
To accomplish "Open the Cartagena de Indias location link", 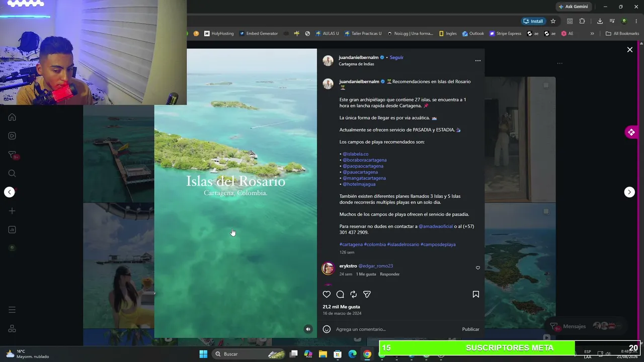I will [x=356, y=64].
